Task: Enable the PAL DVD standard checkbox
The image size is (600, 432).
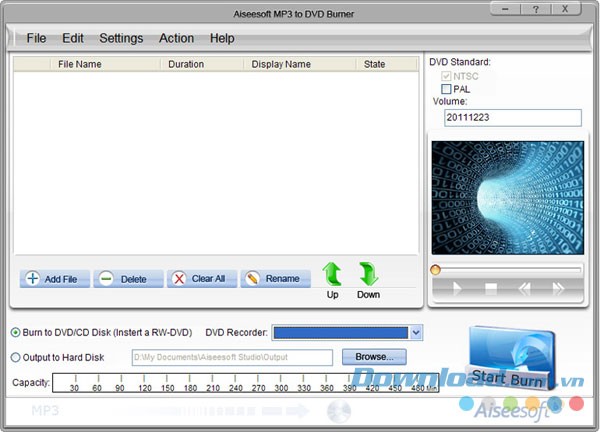Action: click(446, 89)
